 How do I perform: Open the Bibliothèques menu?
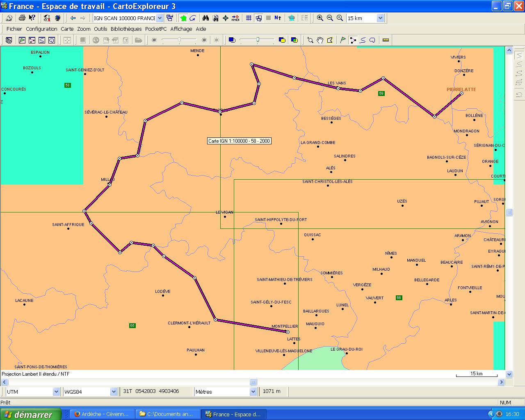coord(126,29)
